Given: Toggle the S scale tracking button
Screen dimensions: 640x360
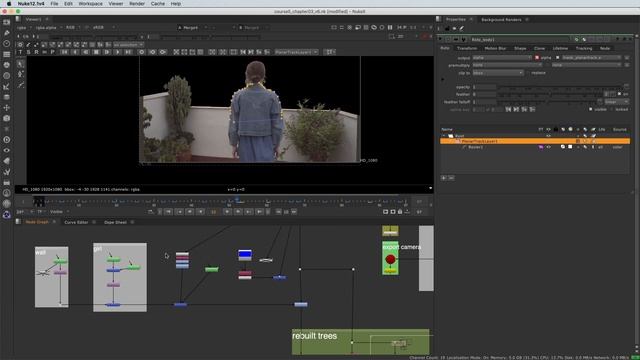Looking at the screenshot, I should coord(28,52).
